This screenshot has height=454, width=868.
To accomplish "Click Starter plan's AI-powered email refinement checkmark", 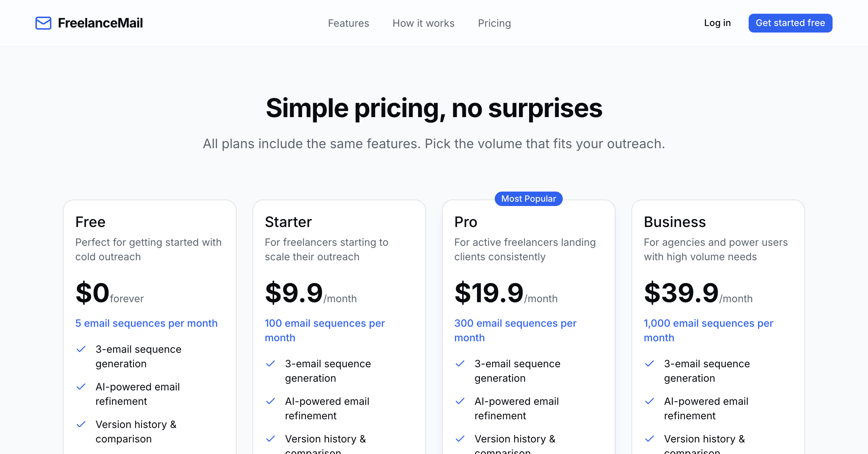I will [x=271, y=401].
